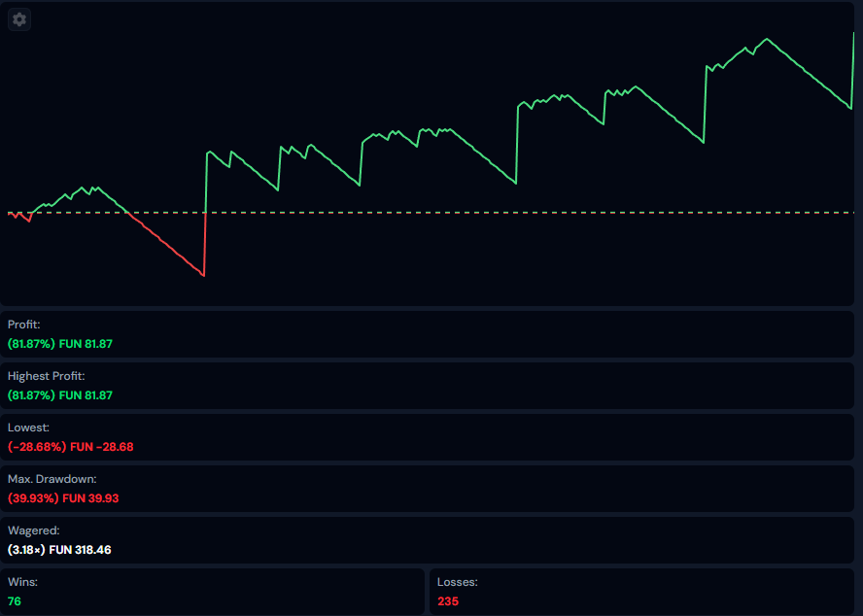Click the Max. Drawdown label
The image size is (863, 616).
point(52,479)
